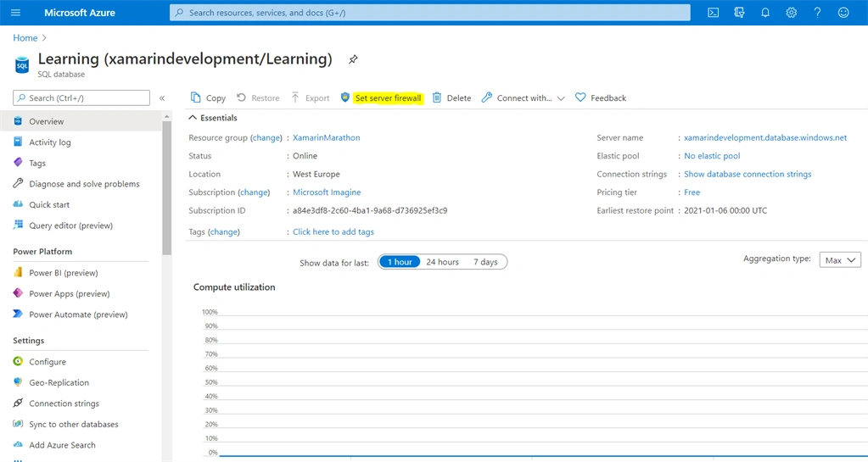Show data for last 7 days
868x462 pixels.
(x=485, y=262)
